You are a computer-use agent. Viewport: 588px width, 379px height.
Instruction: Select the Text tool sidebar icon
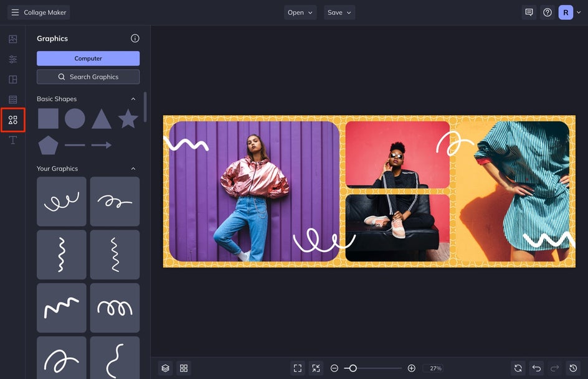(x=12, y=140)
